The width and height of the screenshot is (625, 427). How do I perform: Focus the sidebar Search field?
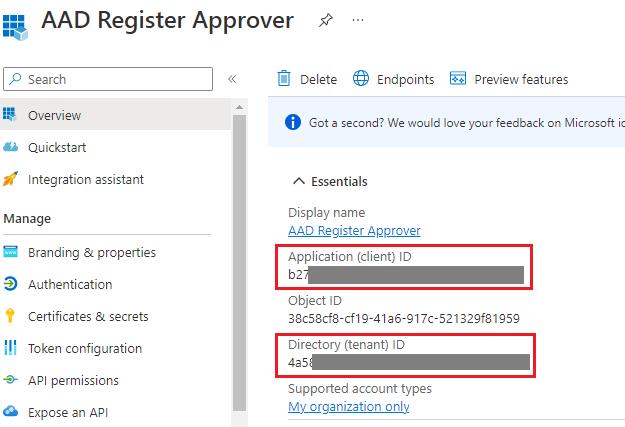pyautogui.click(x=115, y=79)
